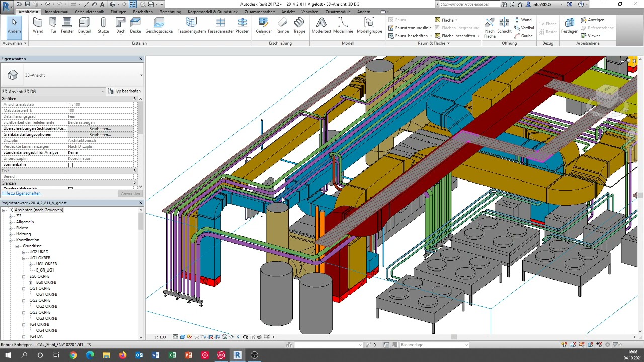644x362 pixels.
Task: Click the 1 : 100 view scale control
Action: tap(160, 337)
